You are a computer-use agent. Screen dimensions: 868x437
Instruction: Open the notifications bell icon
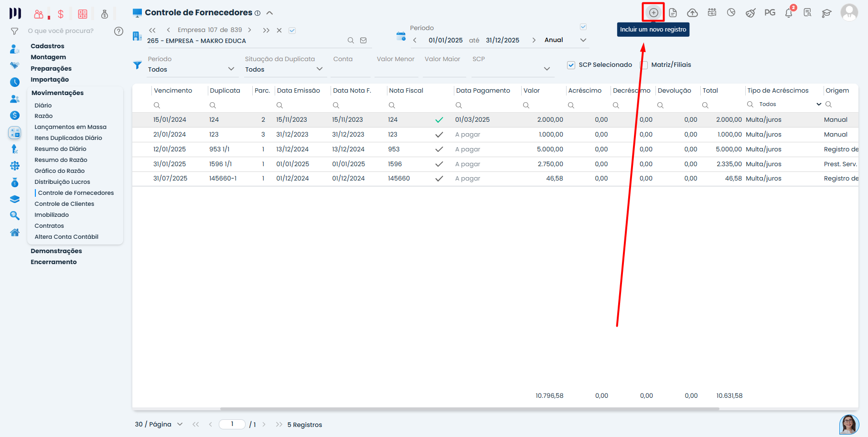coord(789,13)
